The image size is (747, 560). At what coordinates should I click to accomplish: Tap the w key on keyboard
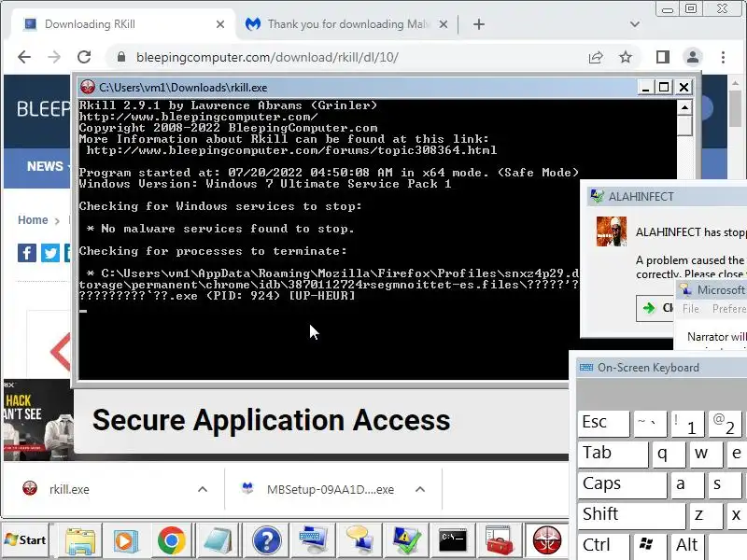point(706,454)
